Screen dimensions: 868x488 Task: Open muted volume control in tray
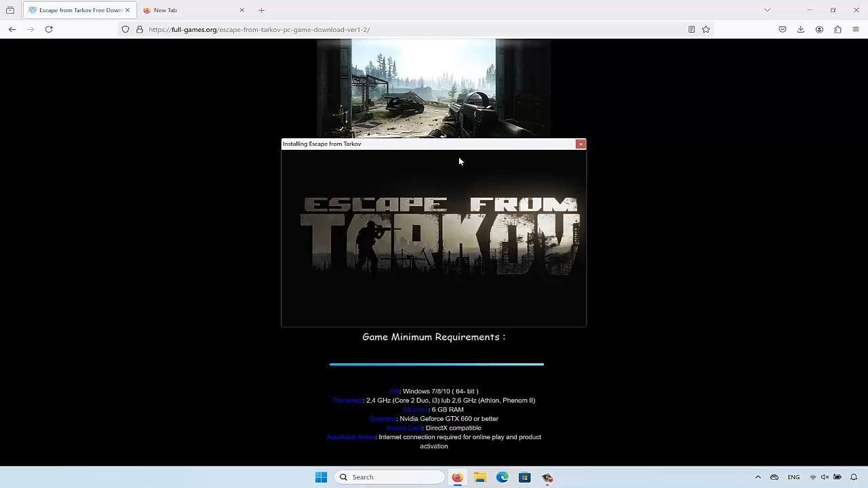(825, 477)
